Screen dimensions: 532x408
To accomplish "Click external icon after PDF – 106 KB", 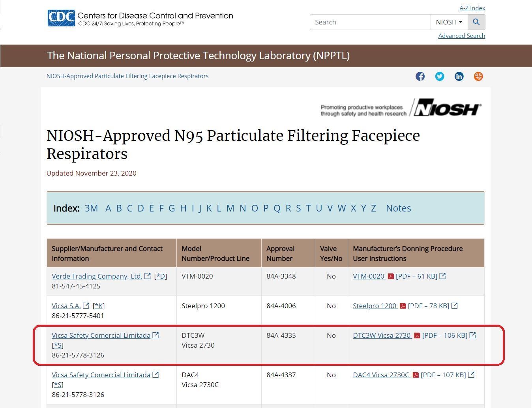I will point(473,335).
